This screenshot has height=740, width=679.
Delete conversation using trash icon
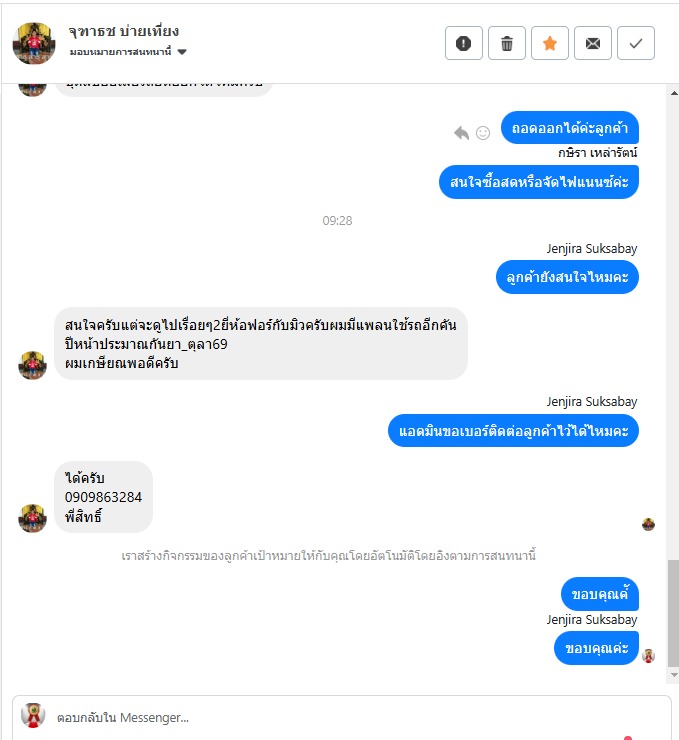pos(507,43)
